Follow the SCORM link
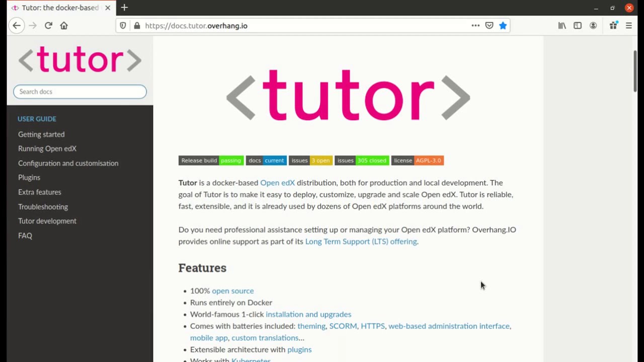644x362 pixels. [343, 326]
